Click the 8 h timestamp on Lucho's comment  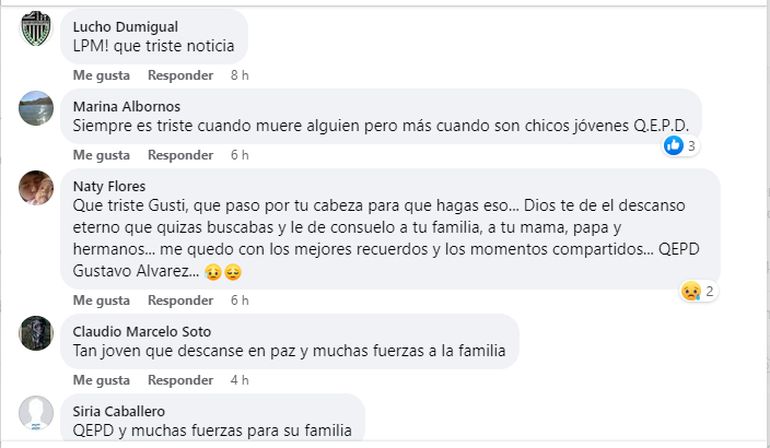[x=239, y=75]
